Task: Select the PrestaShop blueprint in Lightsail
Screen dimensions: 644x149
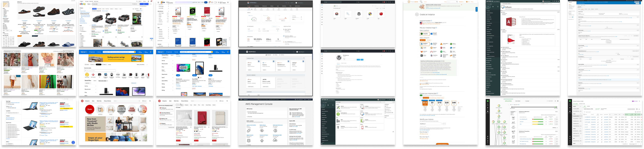Action: pyautogui.click(x=434, y=56)
